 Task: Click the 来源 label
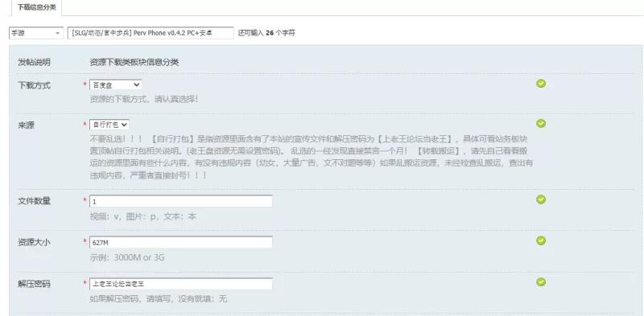click(26, 125)
